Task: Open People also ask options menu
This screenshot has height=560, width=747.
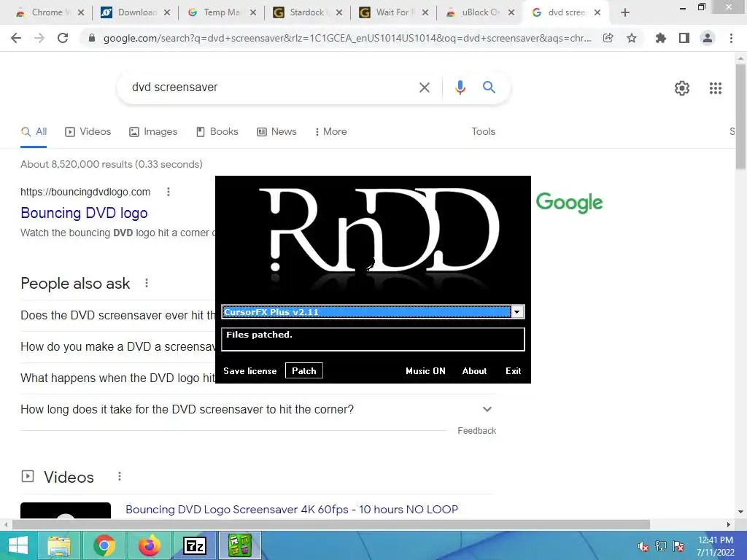Action: (147, 284)
